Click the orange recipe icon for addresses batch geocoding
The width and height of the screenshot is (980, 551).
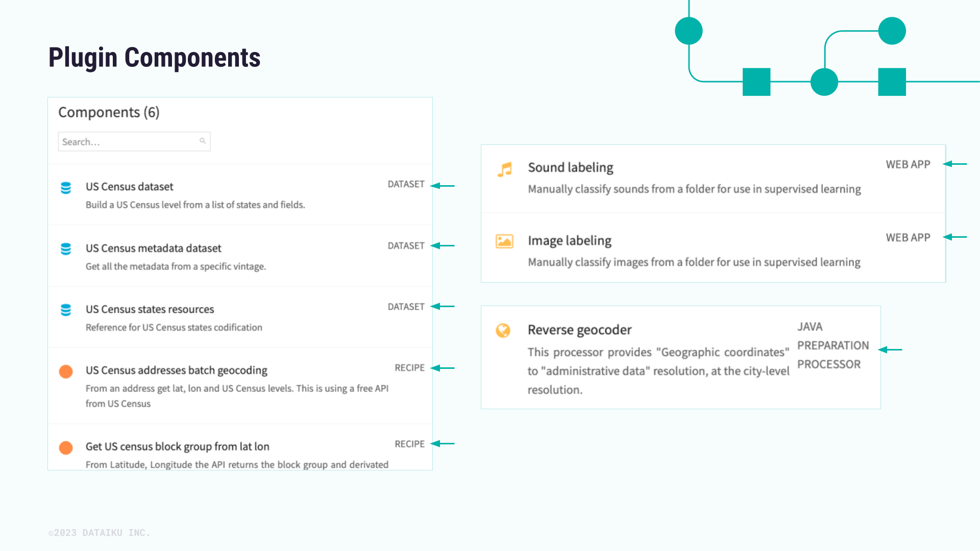click(66, 371)
